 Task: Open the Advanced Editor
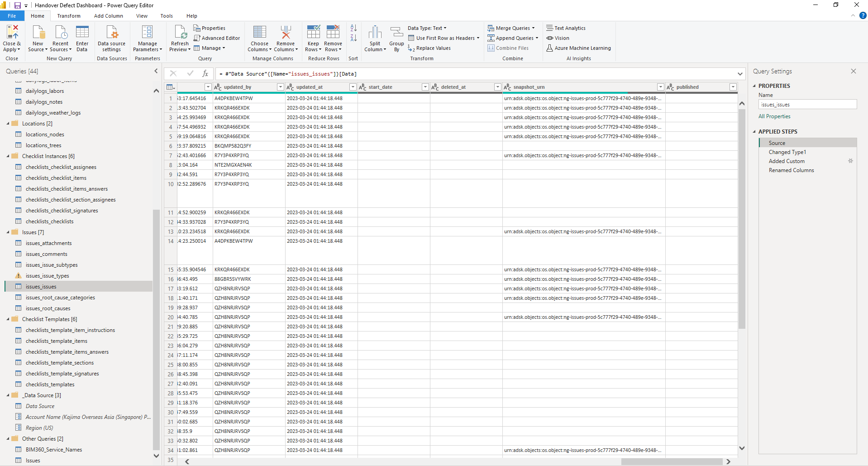pyautogui.click(x=217, y=38)
